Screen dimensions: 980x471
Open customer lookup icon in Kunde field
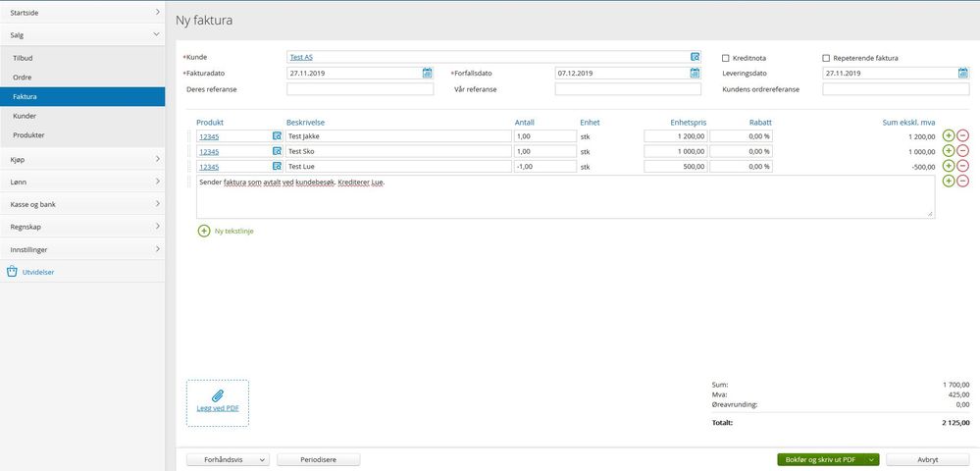click(x=695, y=57)
